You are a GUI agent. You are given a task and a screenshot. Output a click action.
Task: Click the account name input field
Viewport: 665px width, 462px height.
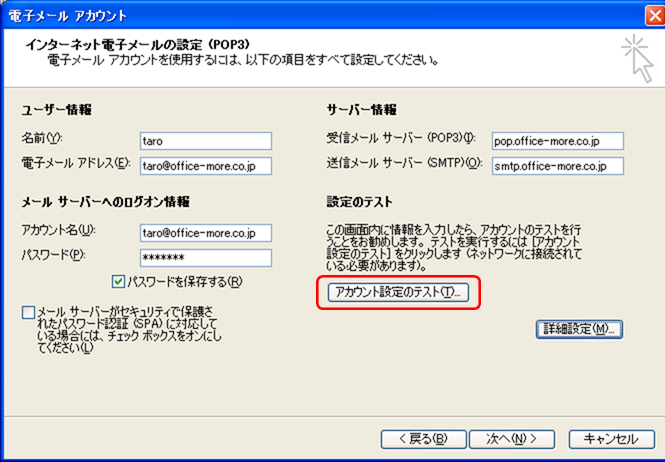(206, 233)
